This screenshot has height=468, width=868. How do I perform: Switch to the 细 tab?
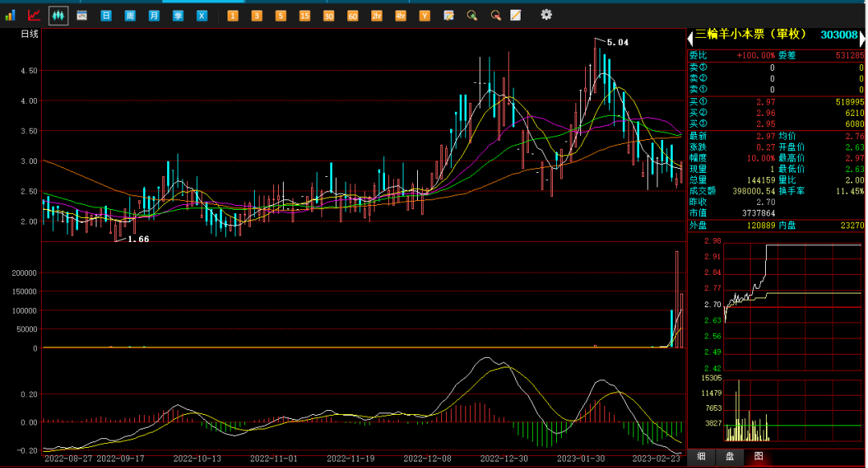[x=702, y=457]
